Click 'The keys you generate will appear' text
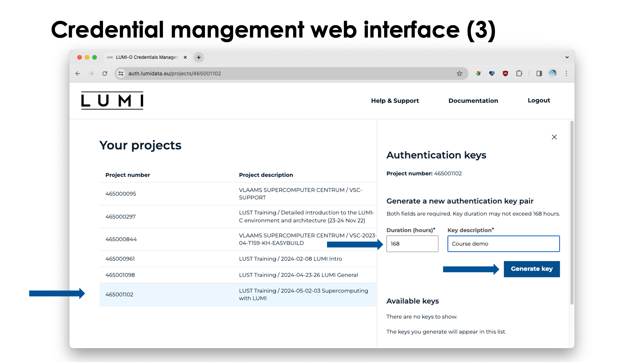644x362 pixels. 446,332
